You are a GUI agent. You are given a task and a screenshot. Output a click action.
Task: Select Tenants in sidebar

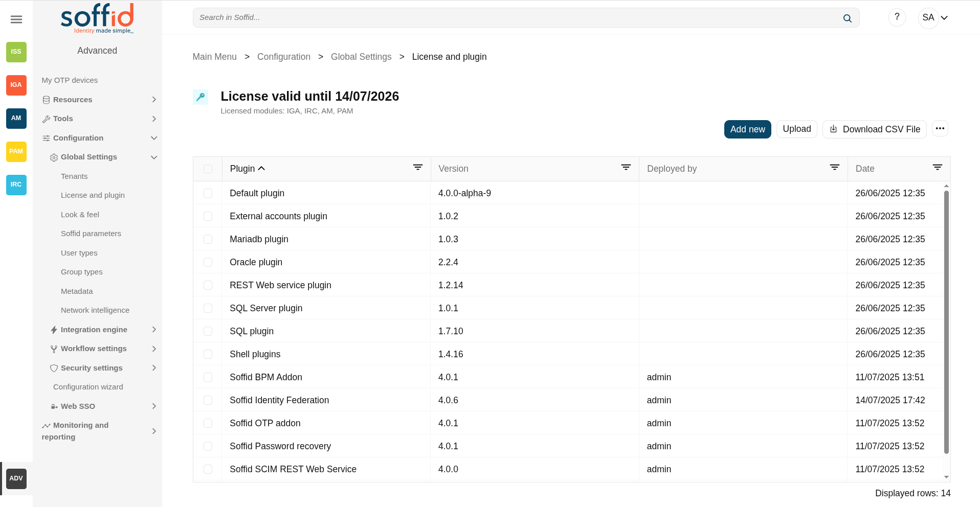[74, 176]
